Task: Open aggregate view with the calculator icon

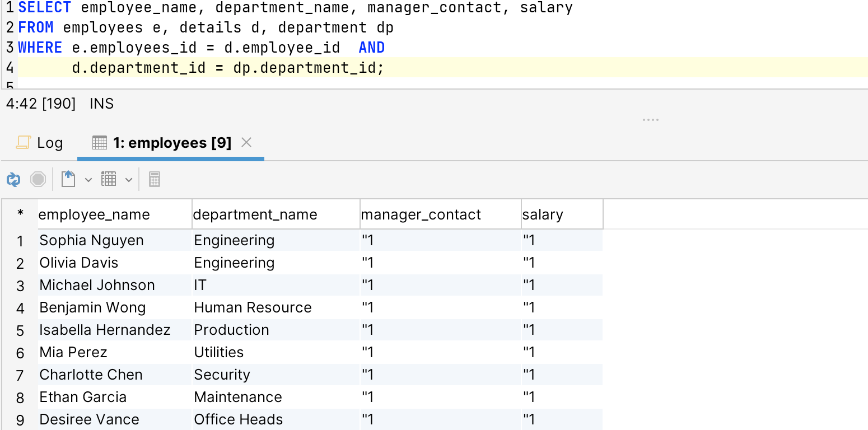Action: 154,179
